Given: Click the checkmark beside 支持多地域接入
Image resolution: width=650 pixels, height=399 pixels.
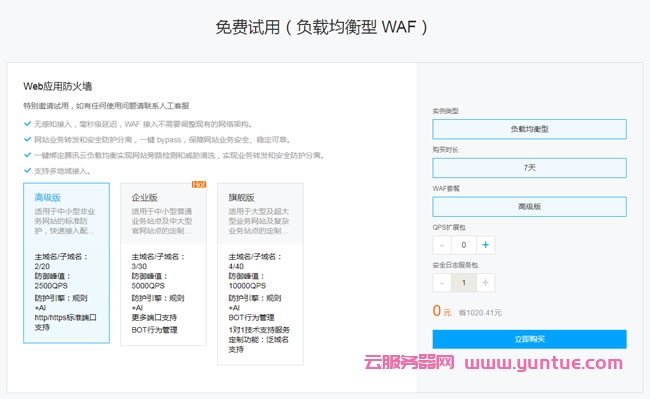Looking at the screenshot, I should (x=27, y=170).
